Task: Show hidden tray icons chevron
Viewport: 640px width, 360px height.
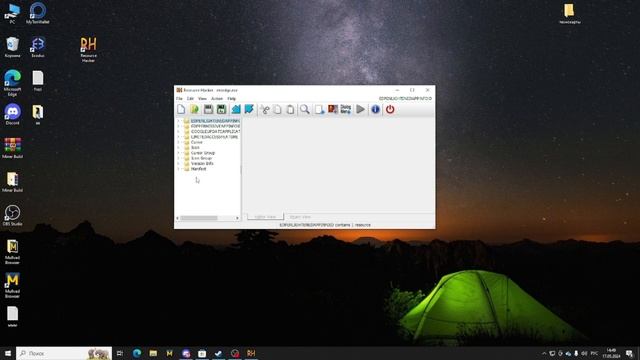Action: pyautogui.click(x=544, y=353)
